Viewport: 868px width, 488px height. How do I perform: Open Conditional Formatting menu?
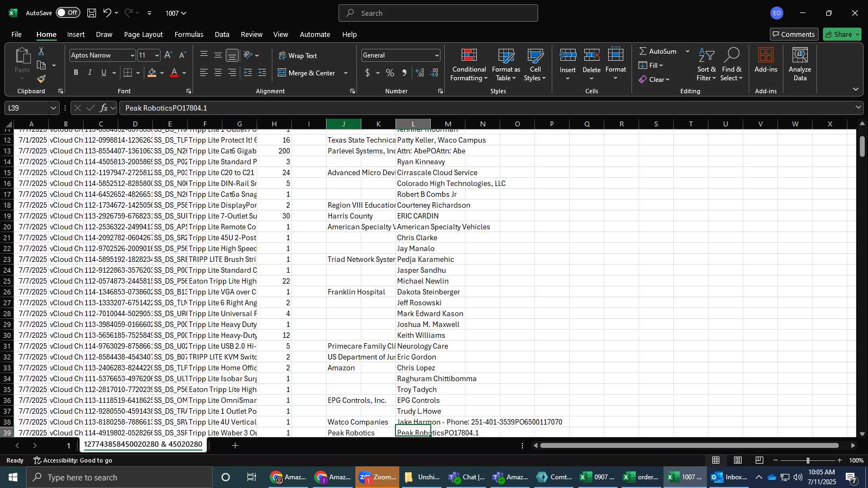click(x=469, y=65)
